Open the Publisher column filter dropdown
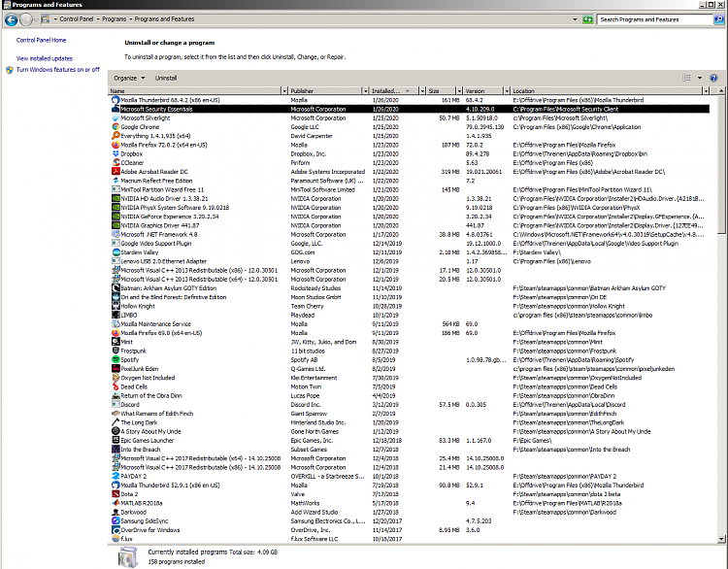The image size is (728, 569). point(365,91)
